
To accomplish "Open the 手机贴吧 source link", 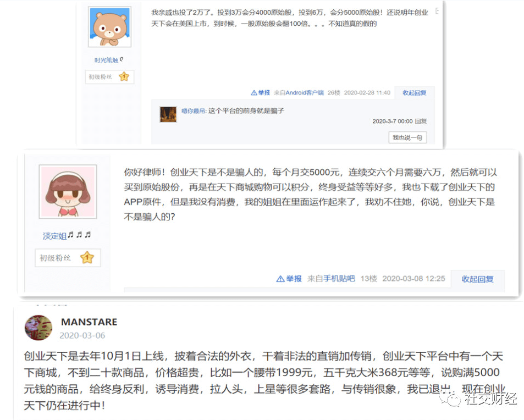I will (x=339, y=279).
